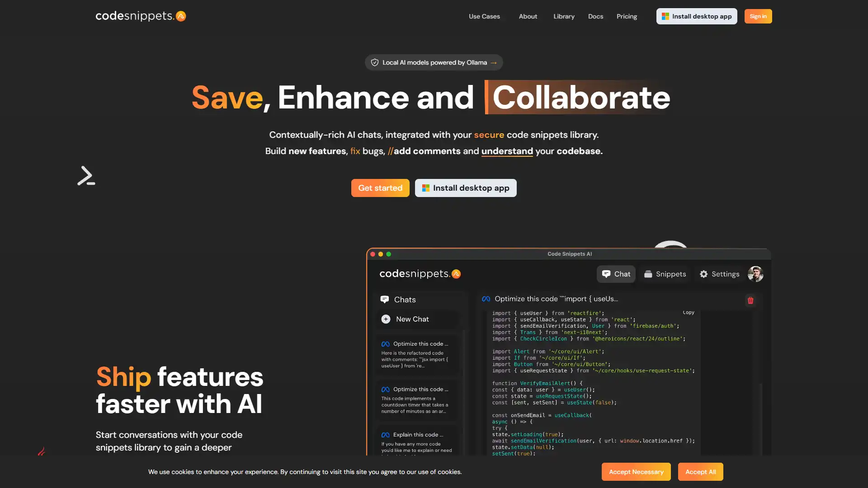This screenshot has width=868, height=488.
Task: Click the 'Optimize this code' chat header text
Action: (556, 299)
